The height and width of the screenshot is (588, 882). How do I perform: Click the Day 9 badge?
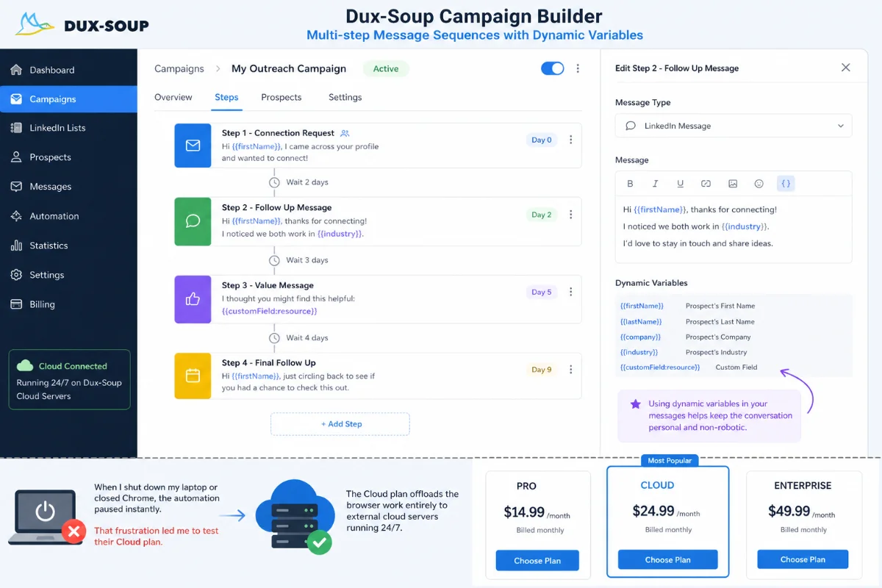point(542,370)
